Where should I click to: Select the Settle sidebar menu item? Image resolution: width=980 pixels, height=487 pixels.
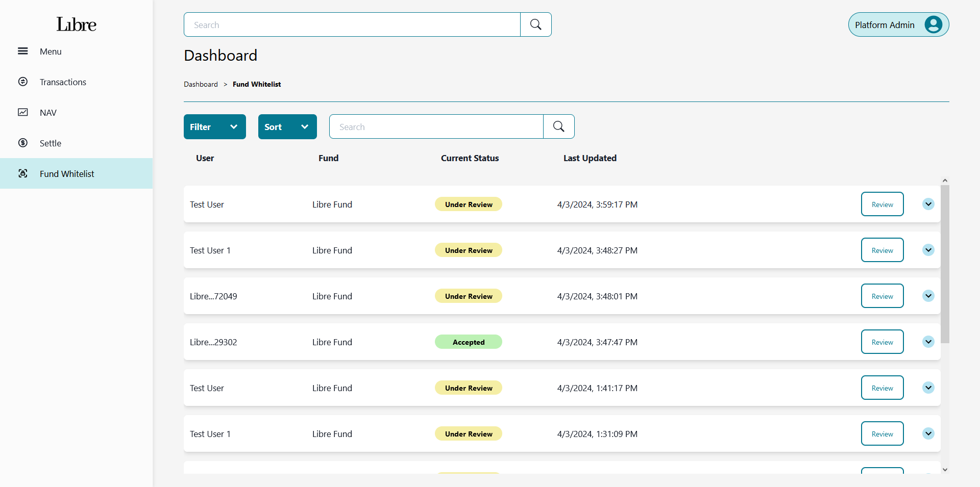click(x=51, y=143)
